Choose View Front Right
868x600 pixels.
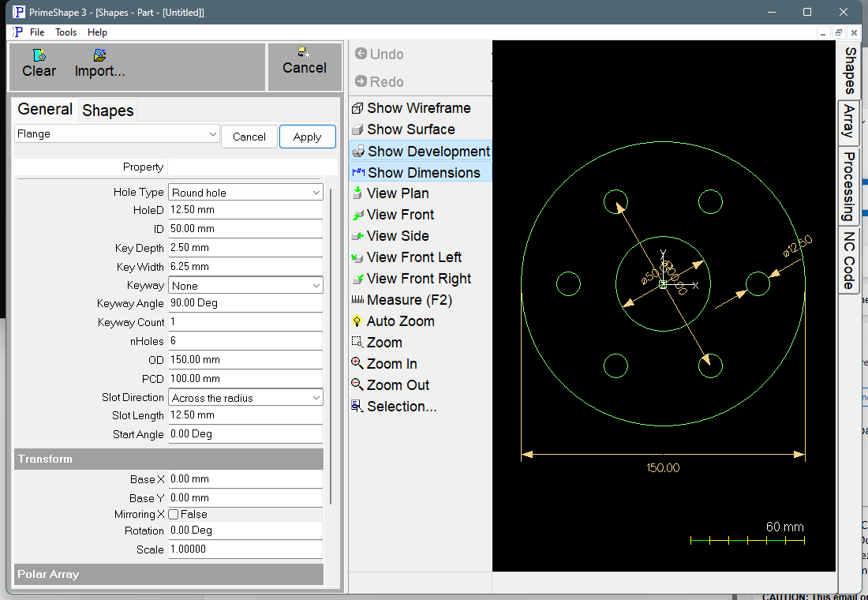pyautogui.click(x=411, y=279)
